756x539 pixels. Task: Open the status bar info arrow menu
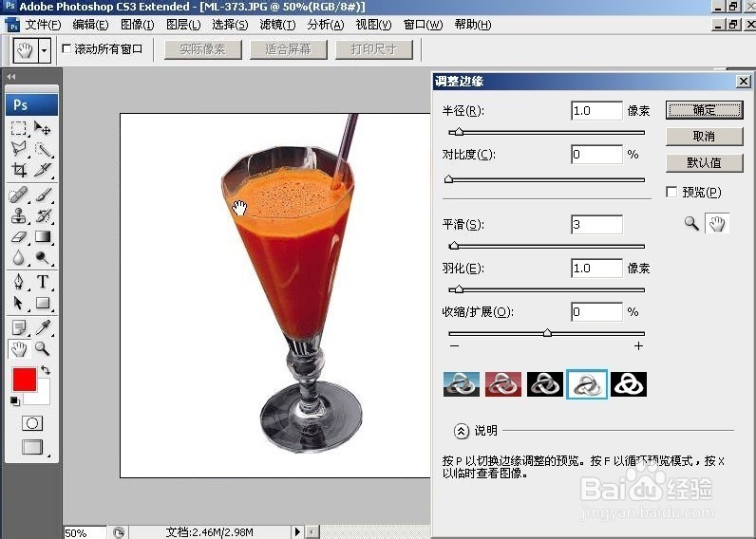[297, 531]
